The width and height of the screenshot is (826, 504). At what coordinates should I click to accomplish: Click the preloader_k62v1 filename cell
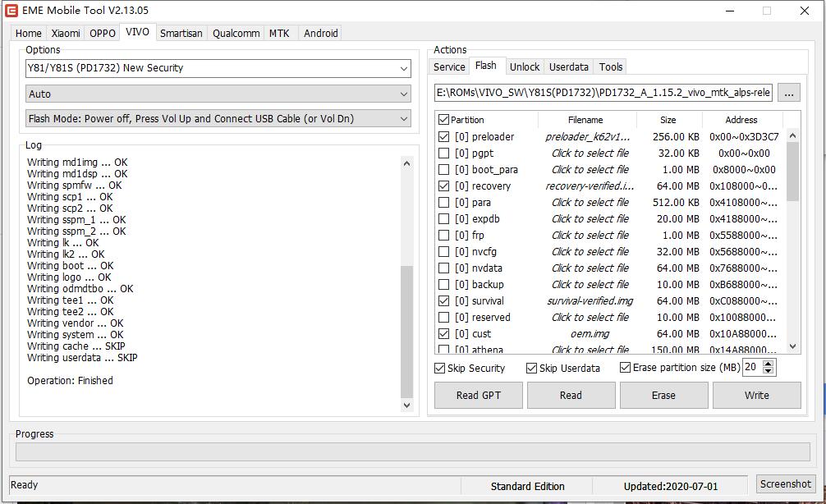[x=587, y=137]
